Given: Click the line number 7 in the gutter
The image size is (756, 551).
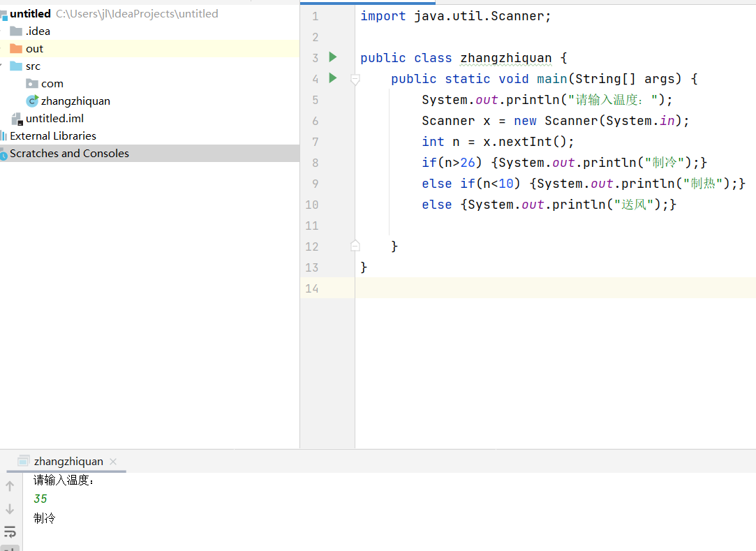Looking at the screenshot, I should tap(311, 142).
